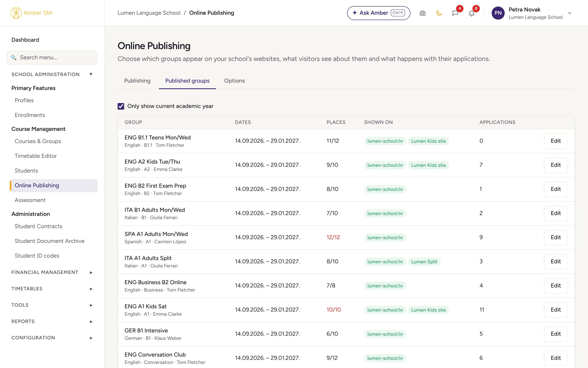
Task: Open Dashboard in the sidebar
Action: [25, 40]
